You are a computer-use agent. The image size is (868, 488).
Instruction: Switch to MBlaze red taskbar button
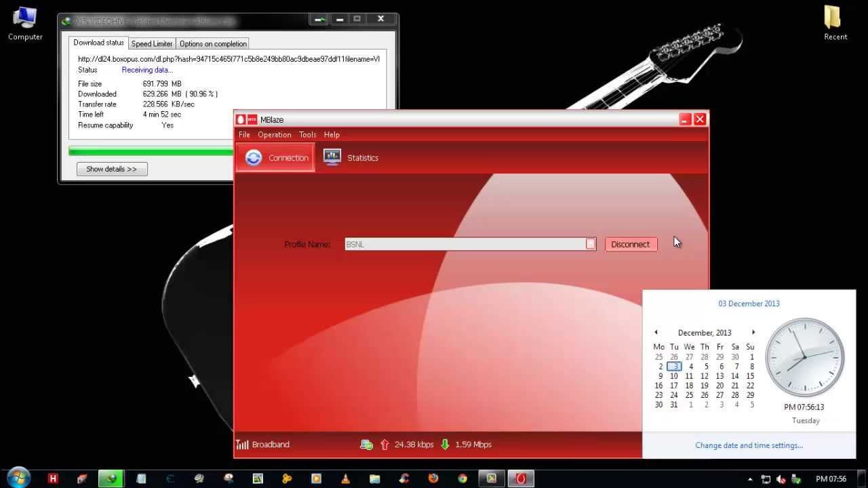tap(521, 479)
